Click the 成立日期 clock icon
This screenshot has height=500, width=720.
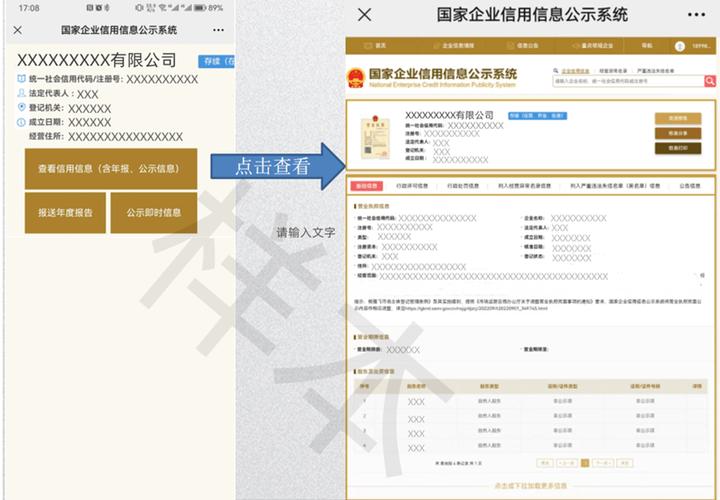22,122
